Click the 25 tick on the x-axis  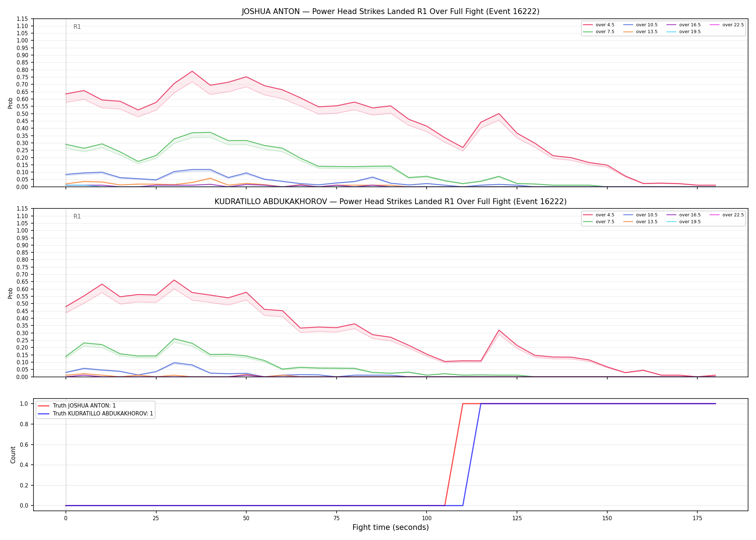click(156, 518)
